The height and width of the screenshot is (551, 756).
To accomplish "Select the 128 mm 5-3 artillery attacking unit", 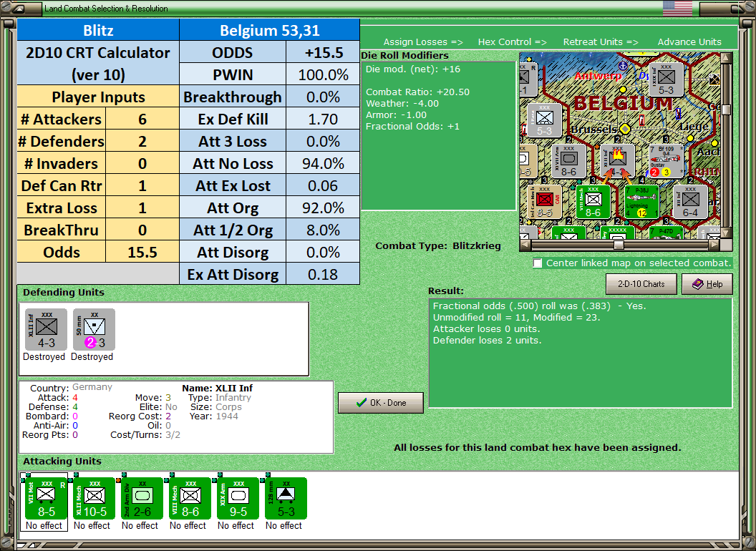I will tap(286, 499).
